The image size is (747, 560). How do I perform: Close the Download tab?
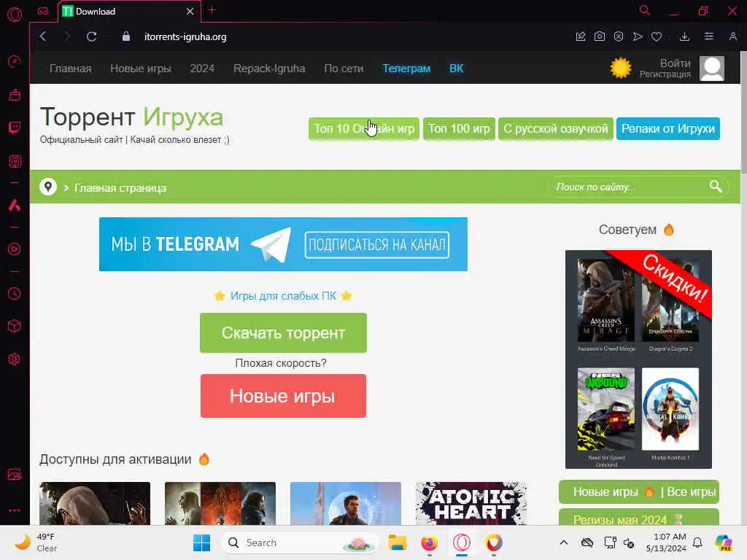[190, 12]
